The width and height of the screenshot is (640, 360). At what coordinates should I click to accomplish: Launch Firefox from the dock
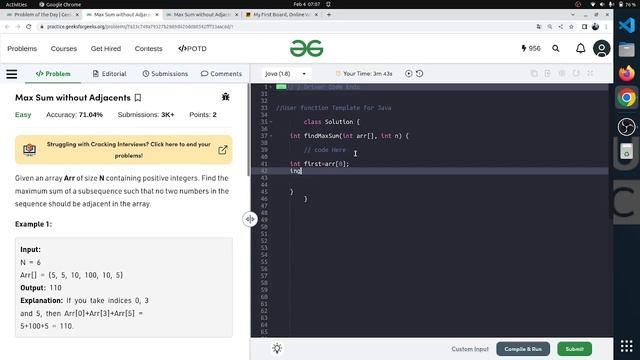(x=627, y=73)
